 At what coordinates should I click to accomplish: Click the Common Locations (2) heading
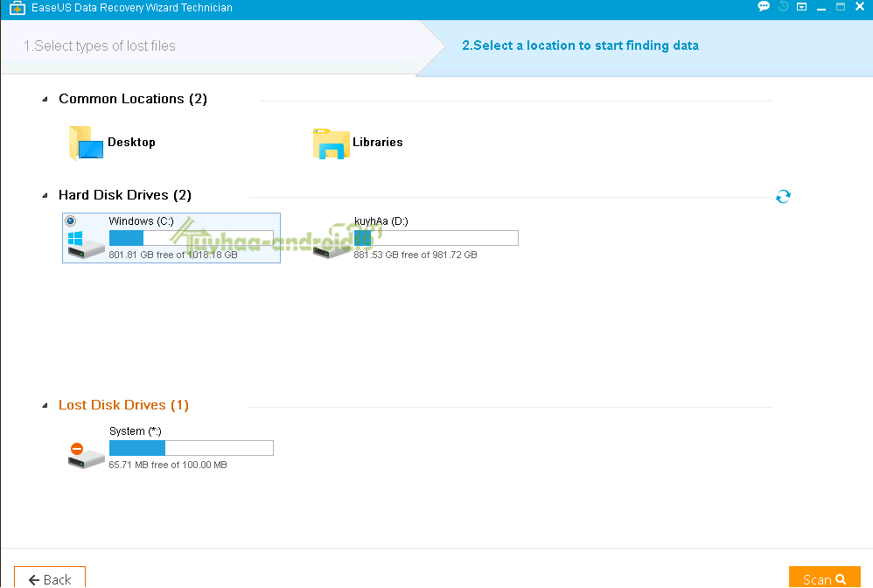(133, 99)
